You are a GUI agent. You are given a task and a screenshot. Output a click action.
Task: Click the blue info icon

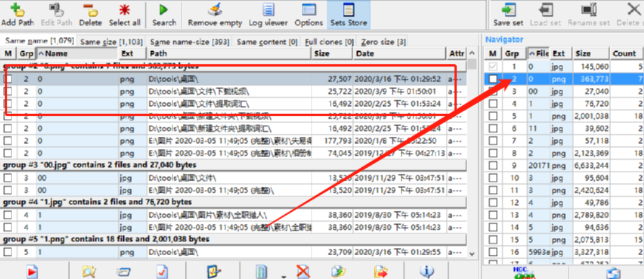pos(427,272)
